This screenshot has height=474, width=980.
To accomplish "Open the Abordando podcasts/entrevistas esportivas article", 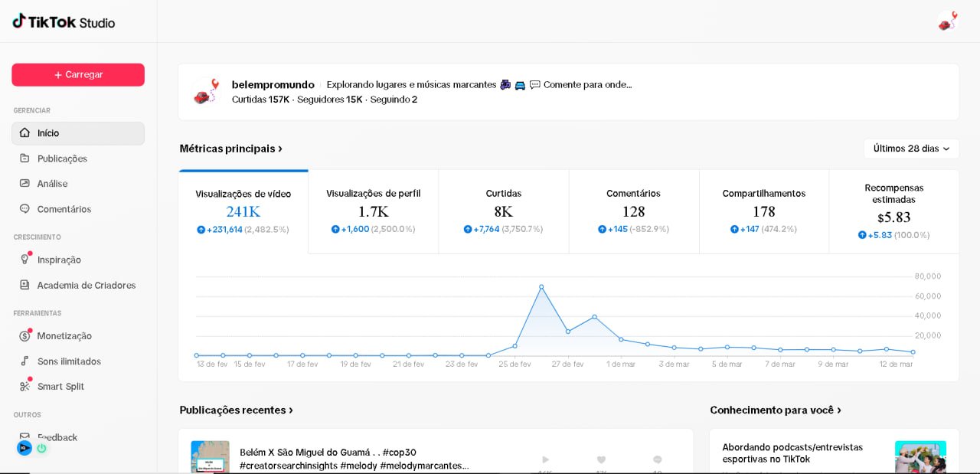I will 792,453.
